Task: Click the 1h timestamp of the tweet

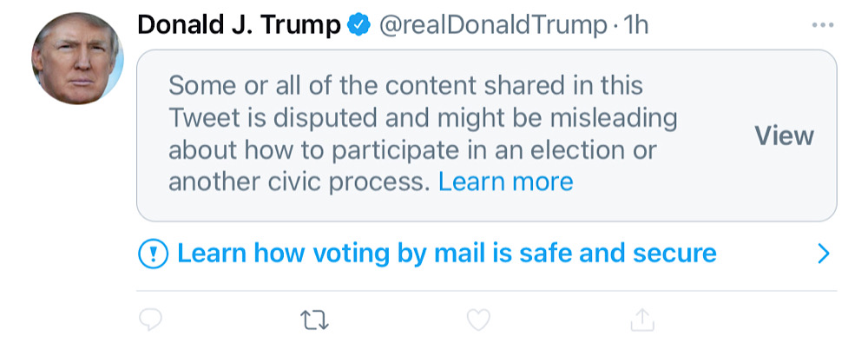Action: pyautogui.click(x=635, y=25)
